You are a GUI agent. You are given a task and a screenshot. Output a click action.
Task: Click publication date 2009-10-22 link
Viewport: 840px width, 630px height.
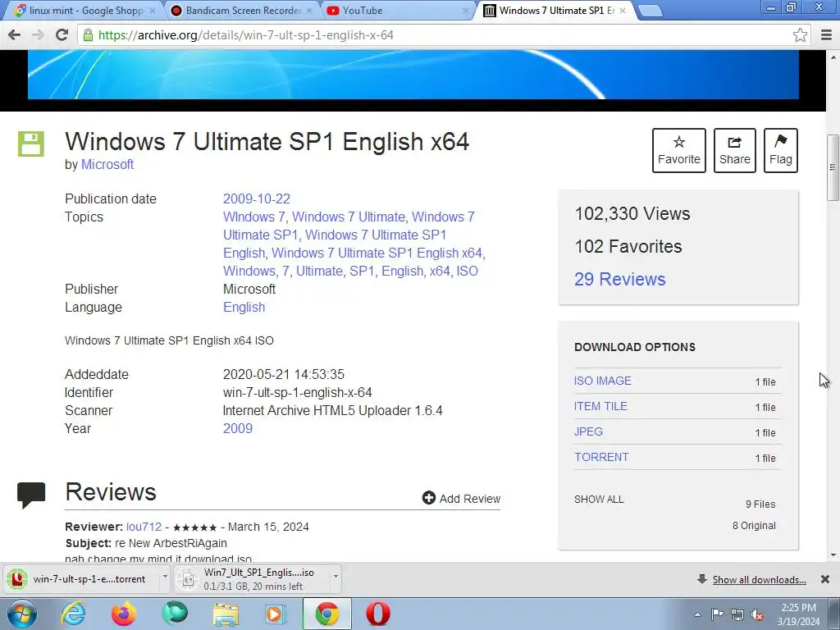[257, 199]
